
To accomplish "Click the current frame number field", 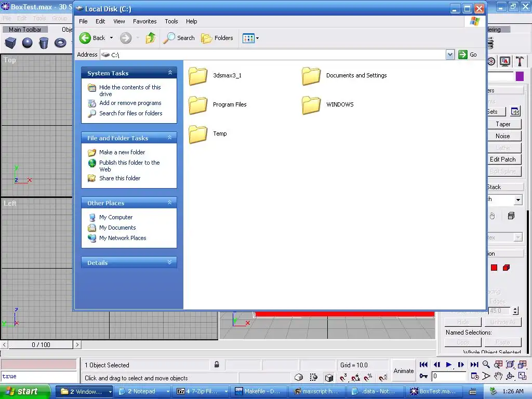I will tap(448, 376).
